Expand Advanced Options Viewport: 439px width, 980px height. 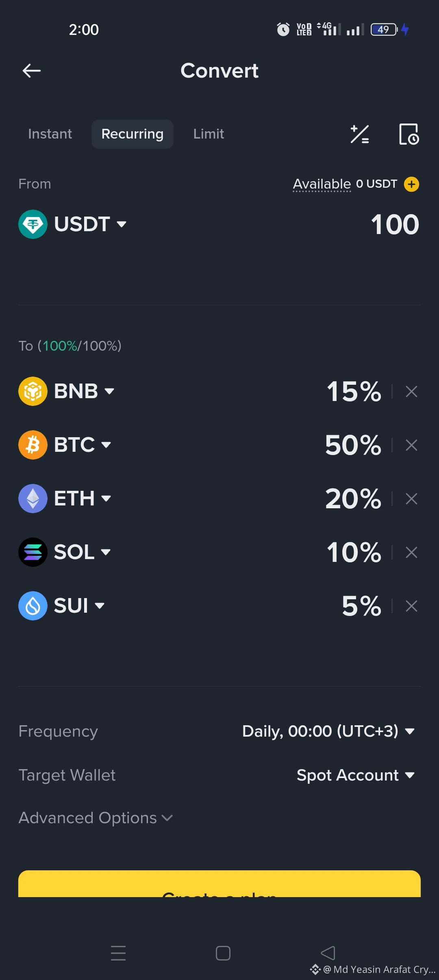pos(96,818)
